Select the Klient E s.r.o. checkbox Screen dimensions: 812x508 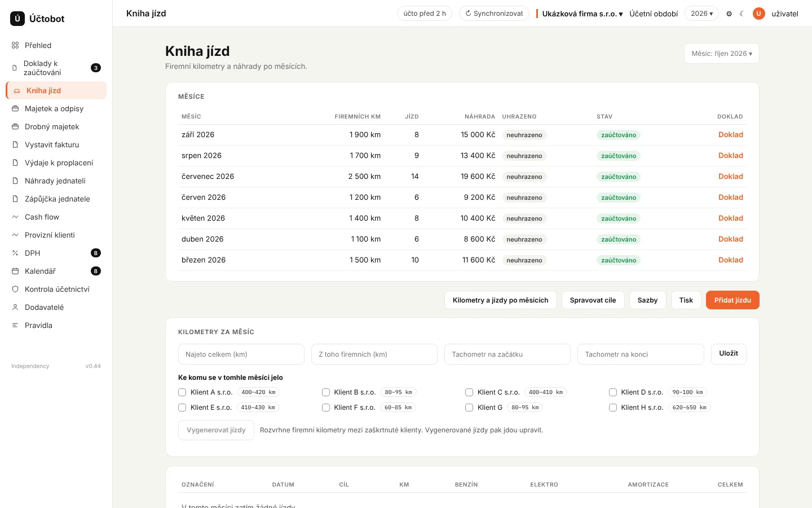[x=182, y=408]
